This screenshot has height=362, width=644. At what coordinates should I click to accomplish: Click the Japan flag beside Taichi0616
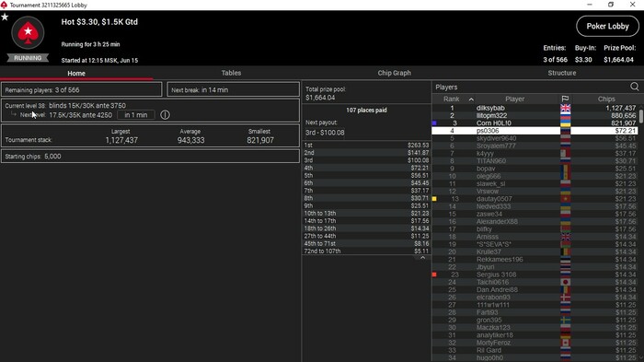565,282
